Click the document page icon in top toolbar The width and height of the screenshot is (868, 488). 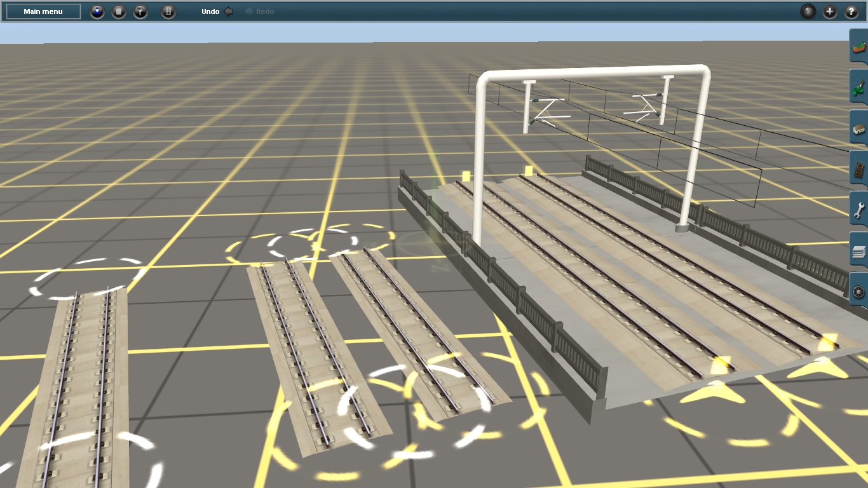pos(119,11)
